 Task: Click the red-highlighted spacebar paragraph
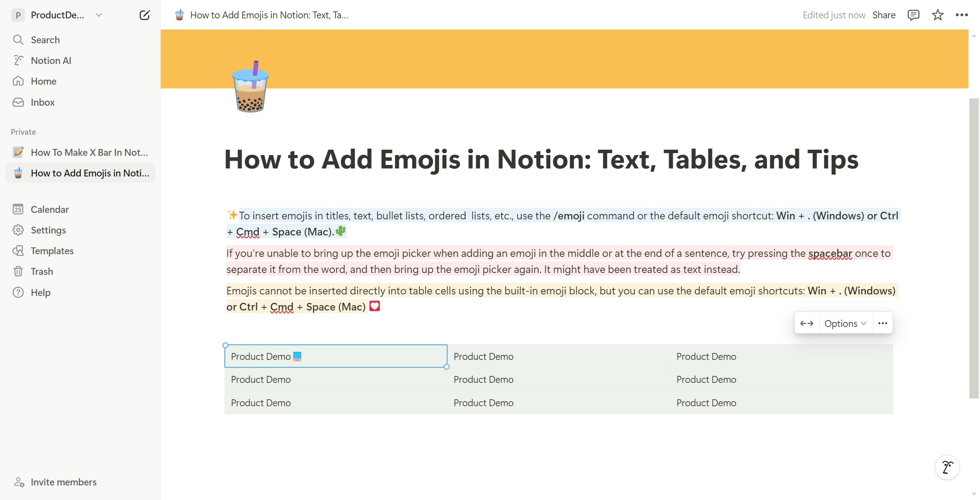(559, 261)
